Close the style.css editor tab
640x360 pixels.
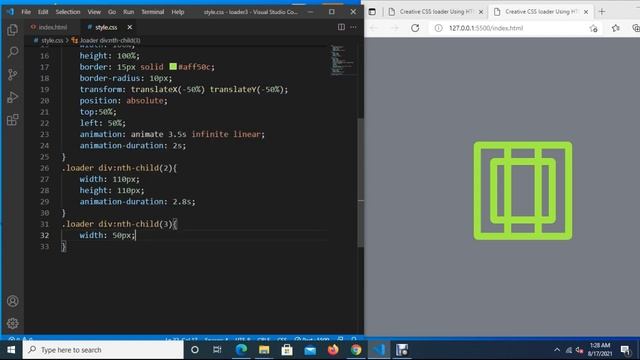pos(129,27)
